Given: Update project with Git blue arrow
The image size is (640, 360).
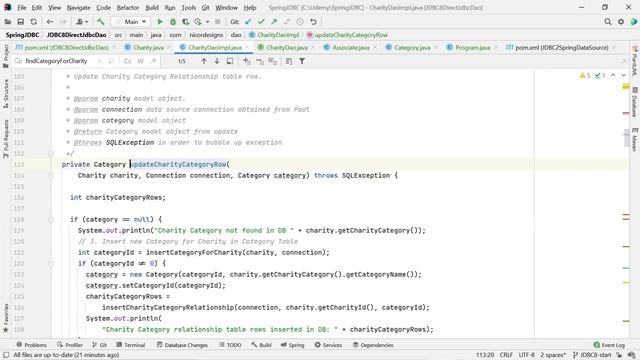Looking at the screenshot, I should [x=248, y=22].
